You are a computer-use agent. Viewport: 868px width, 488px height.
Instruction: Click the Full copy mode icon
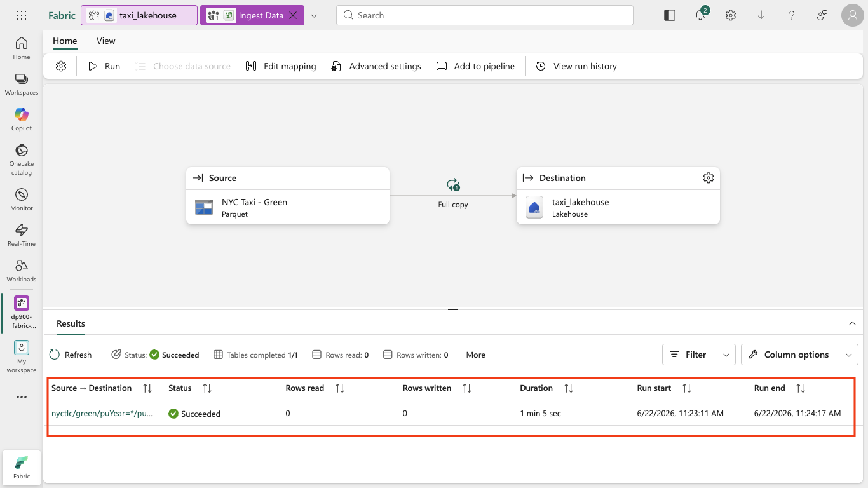pyautogui.click(x=453, y=186)
